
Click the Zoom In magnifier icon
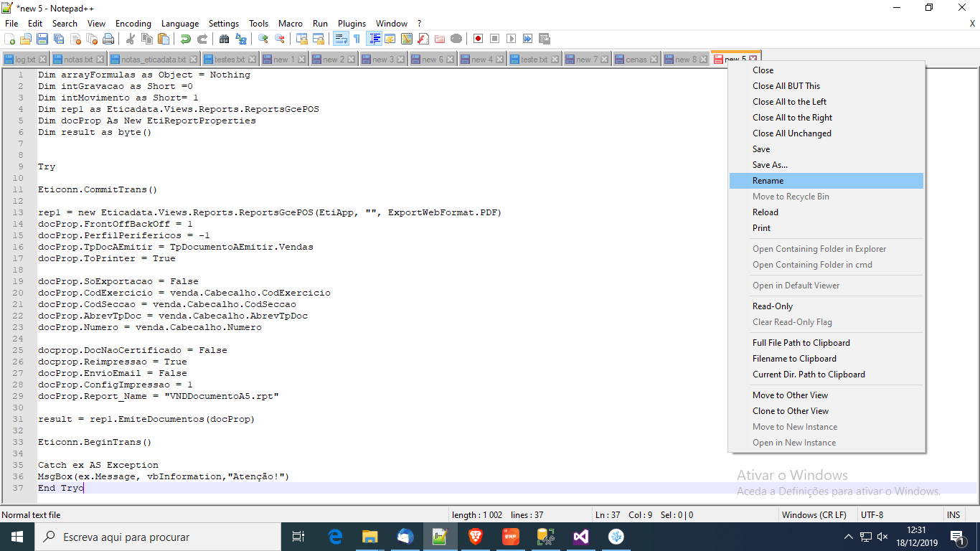(x=263, y=39)
